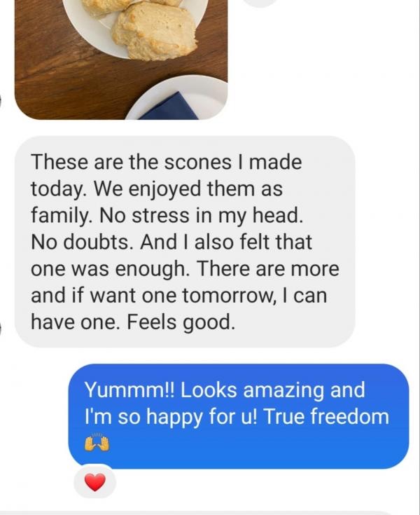The image size is (420, 515).
Task: Click the scone on the white plate
Action: [x=155, y=32]
